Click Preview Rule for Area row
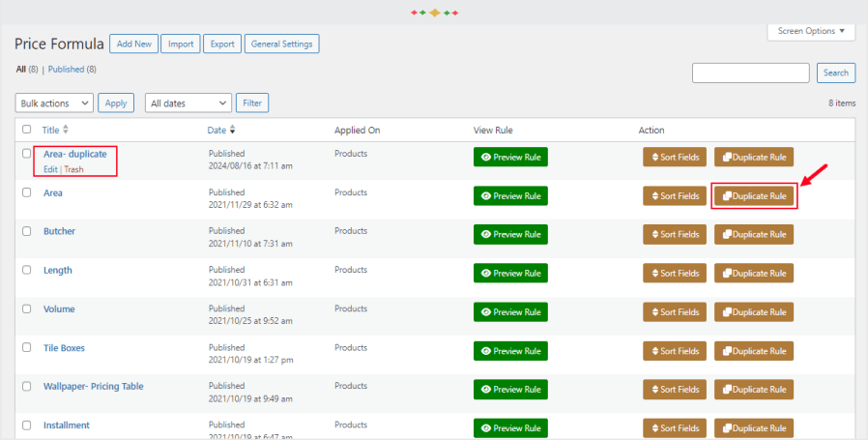Viewport: 868px width, 440px height. pyautogui.click(x=510, y=196)
